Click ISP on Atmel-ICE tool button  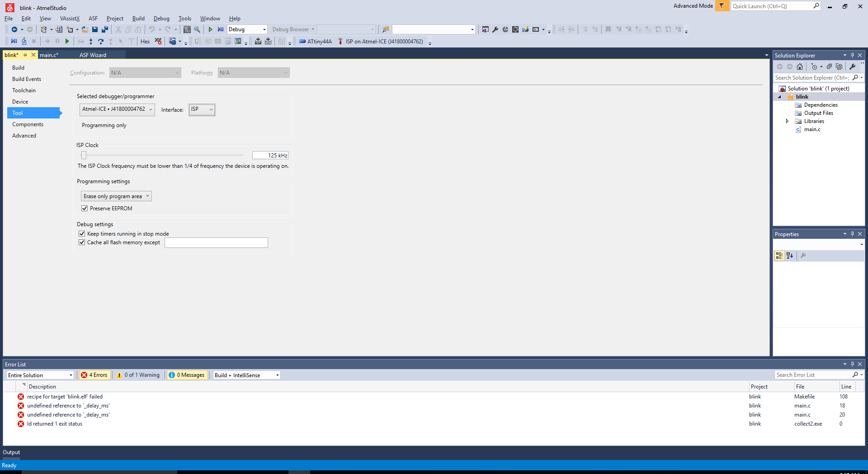380,41
